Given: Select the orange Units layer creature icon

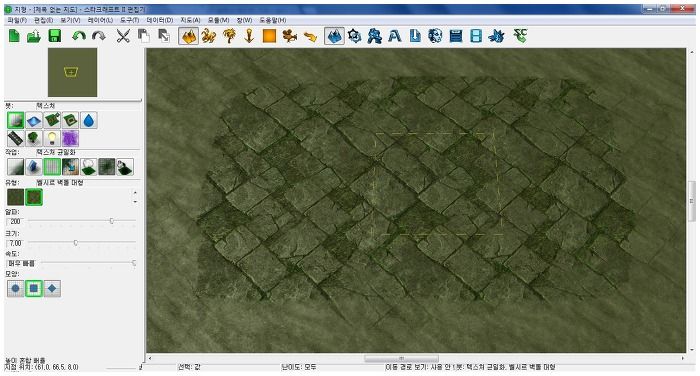Looking at the screenshot, I should point(208,36).
